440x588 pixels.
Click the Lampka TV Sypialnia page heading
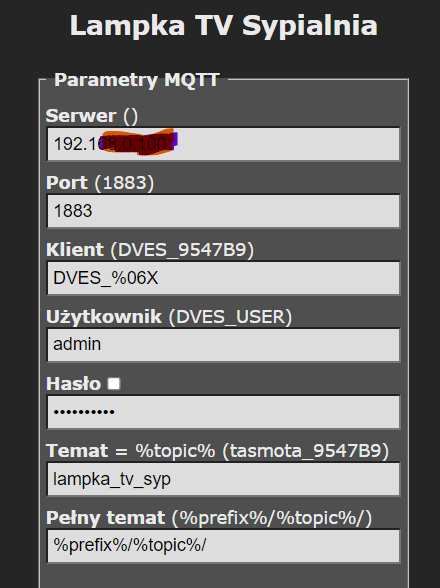224,26
